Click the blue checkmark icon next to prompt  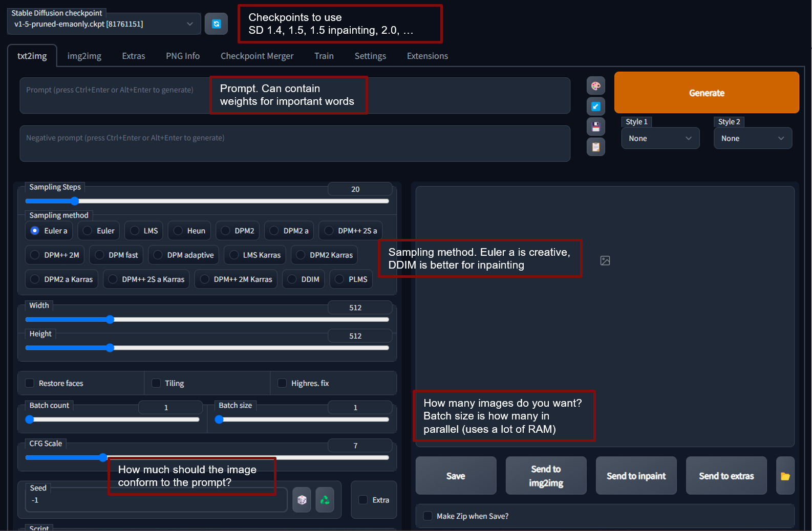(x=595, y=106)
